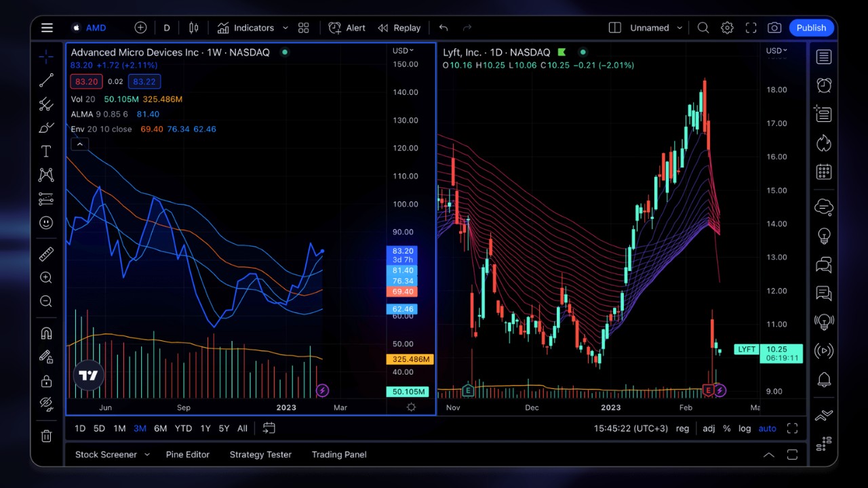The image size is (868, 488).
Task: Toggle lock all drawings
Action: 46,380
